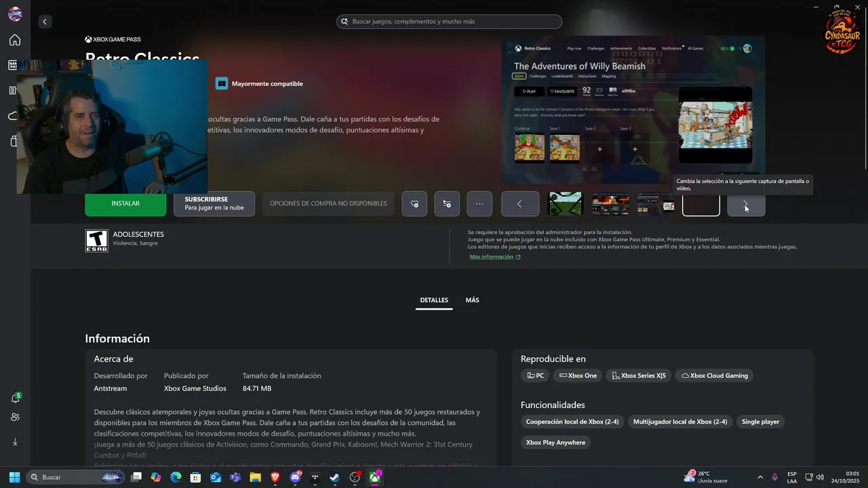The width and height of the screenshot is (868, 488).
Task: Click the Xbox Play Anywhere chip
Action: tap(556, 443)
